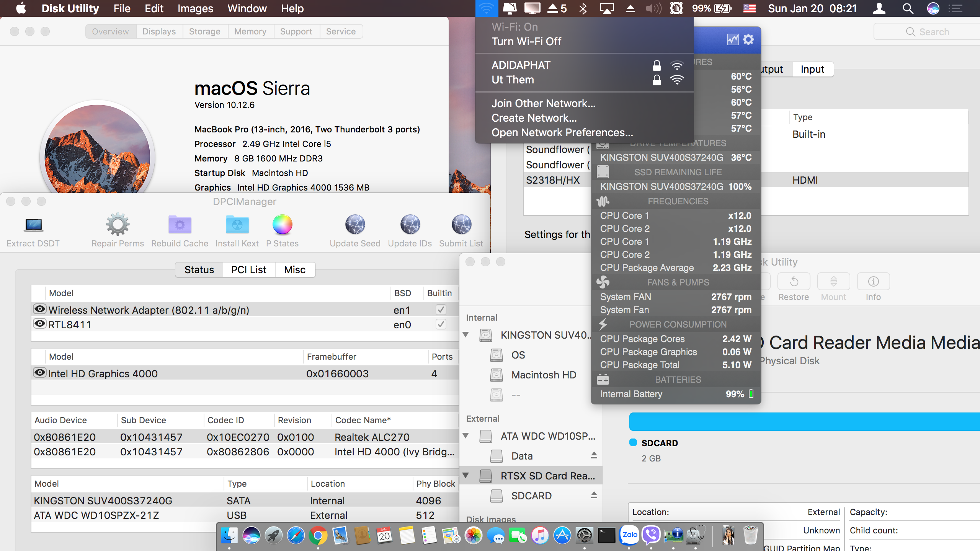Collapse the KINGSTON SUV40 disk tree
Screen dimensions: 980x551
click(466, 335)
